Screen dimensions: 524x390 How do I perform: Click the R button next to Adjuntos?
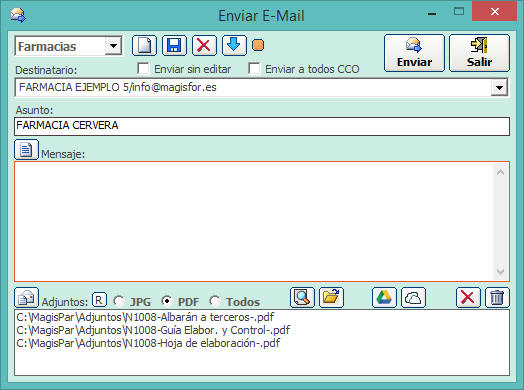(x=99, y=300)
